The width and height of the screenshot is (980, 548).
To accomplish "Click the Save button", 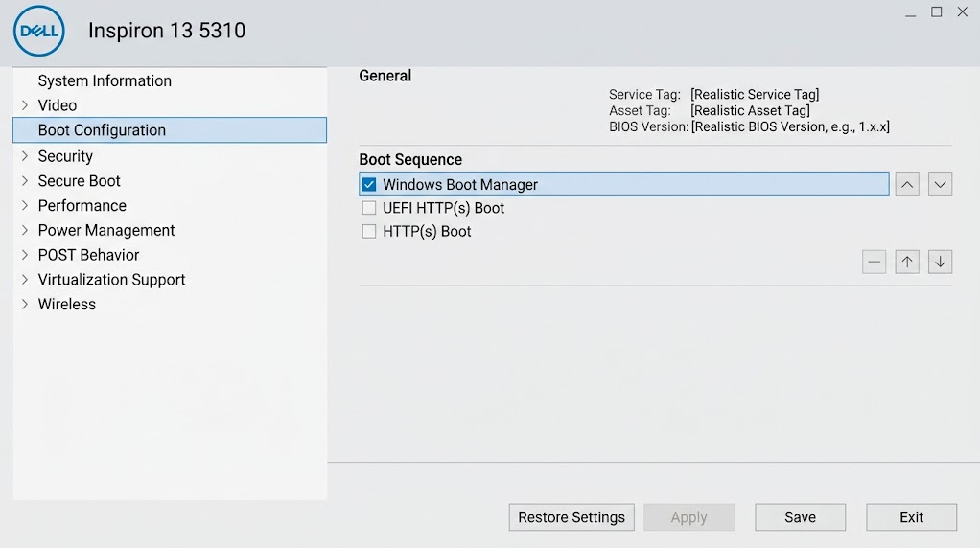I will click(x=800, y=517).
